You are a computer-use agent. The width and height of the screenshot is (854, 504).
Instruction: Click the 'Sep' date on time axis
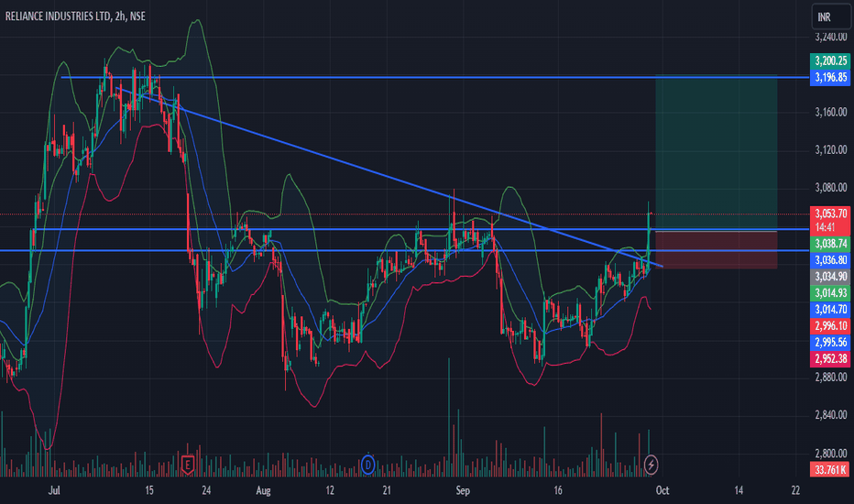click(463, 490)
